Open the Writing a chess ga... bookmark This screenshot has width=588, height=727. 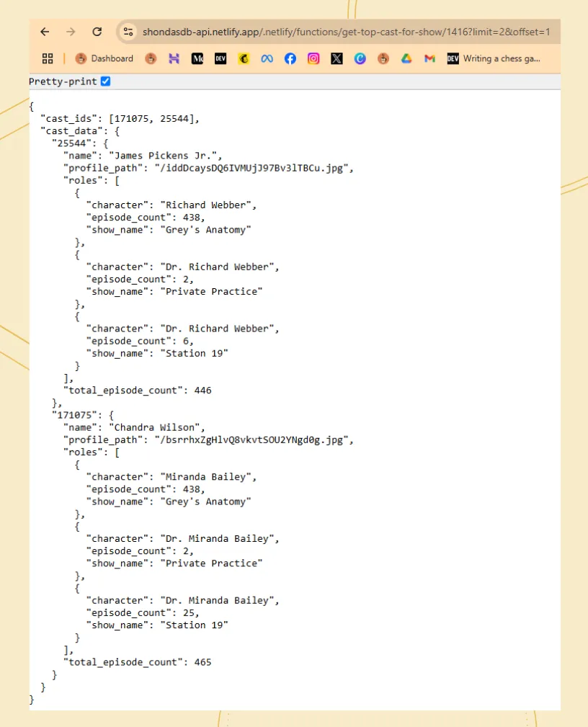(499, 59)
